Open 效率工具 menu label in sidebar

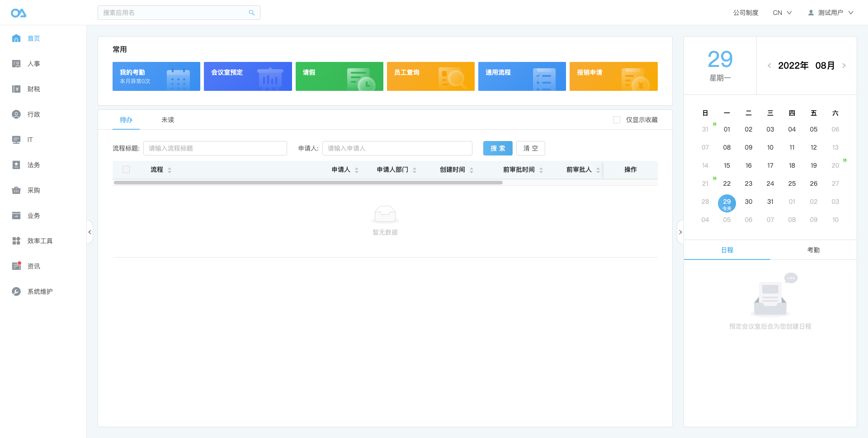[x=40, y=241]
